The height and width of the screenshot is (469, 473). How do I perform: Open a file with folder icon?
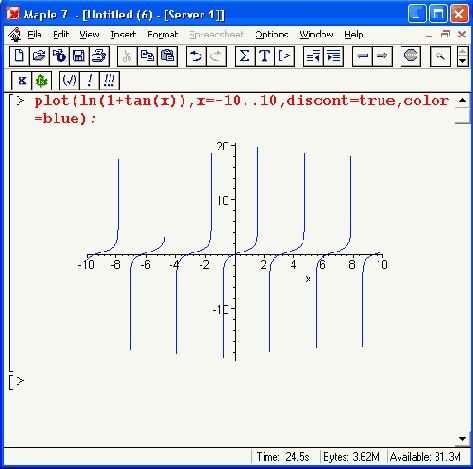[x=39, y=56]
